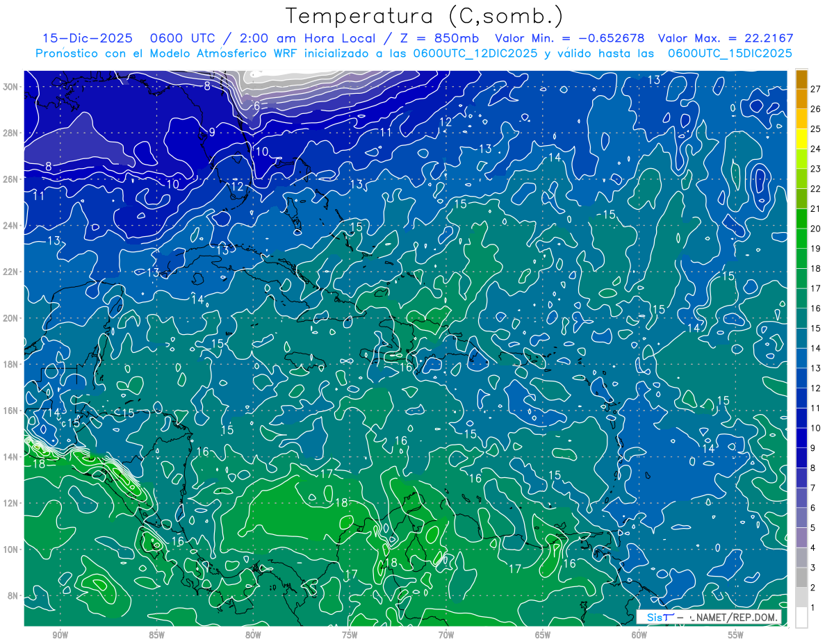Click the '28N' latitude axis label
Viewport: 834px width, 644px height.
(x=12, y=133)
